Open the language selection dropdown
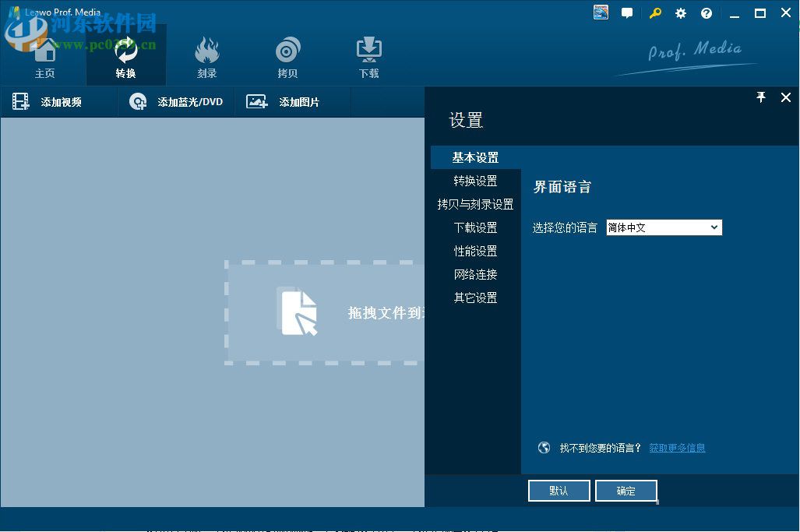 (x=714, y=227)
